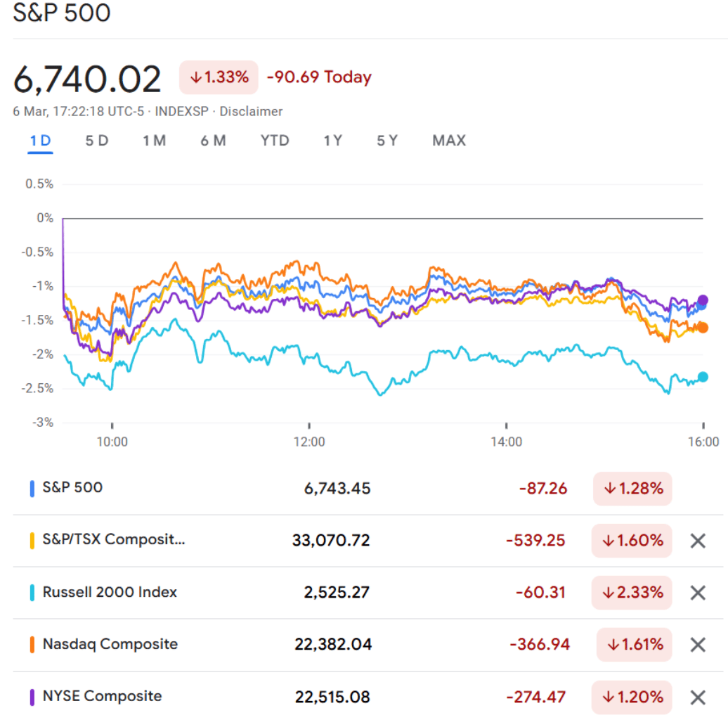Remove S&P/TSX Composite comparison with X
The height and width of the screenshot is (720, 728).
pos(697,541)
